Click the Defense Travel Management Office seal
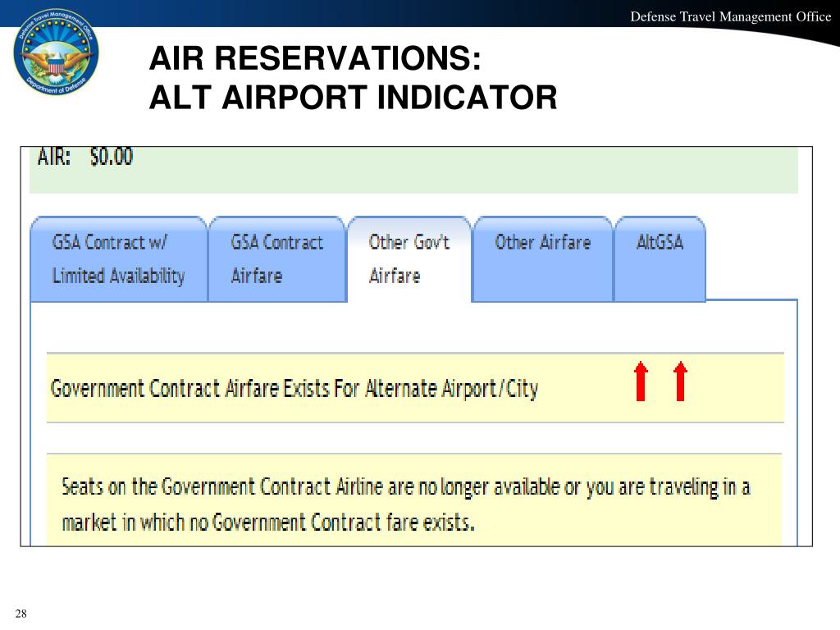Screen dimensions: 840x630 click(57, 52)
